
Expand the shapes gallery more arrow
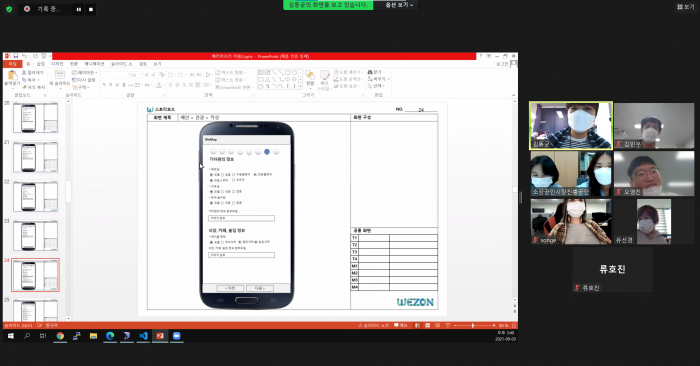tap(300, 86)
